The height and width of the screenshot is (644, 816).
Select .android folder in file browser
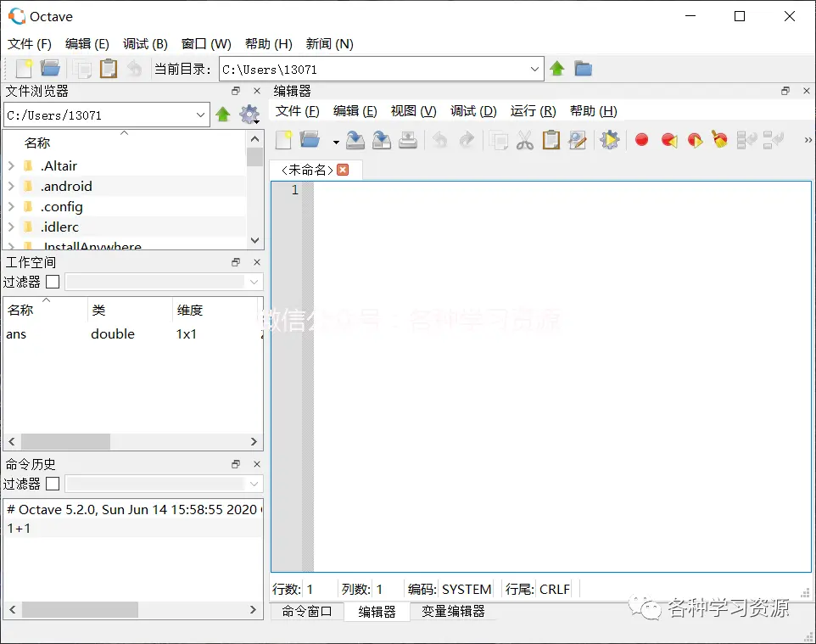click(x=66, y=187)
